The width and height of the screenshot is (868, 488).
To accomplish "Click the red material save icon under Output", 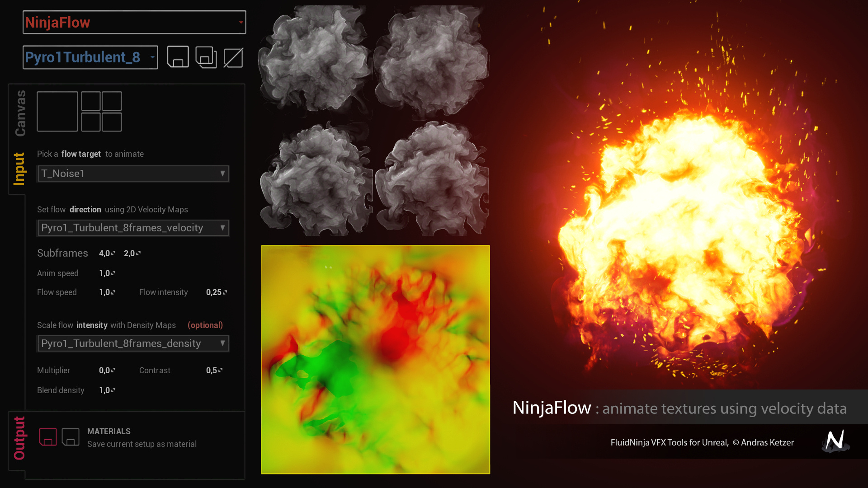I will 47,436.
